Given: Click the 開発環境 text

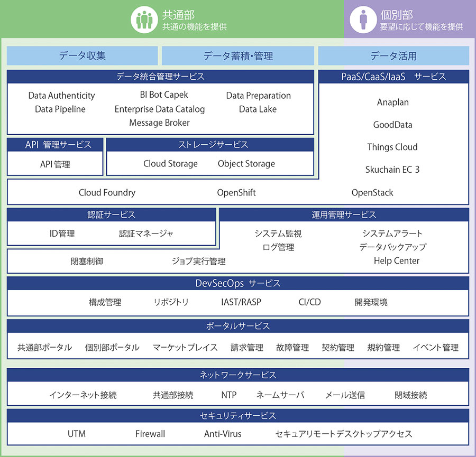Looking at the screenshot, I should coord(371,302).
